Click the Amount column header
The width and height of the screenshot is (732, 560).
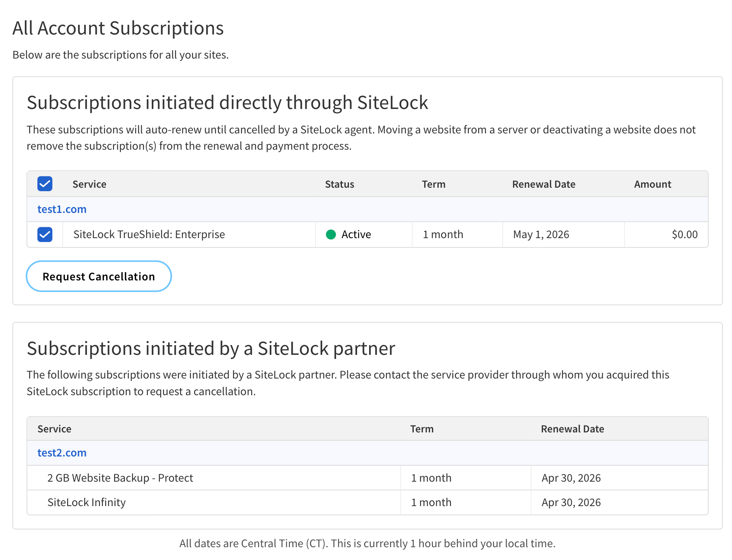pyautogui.click(x=652, y=184)
